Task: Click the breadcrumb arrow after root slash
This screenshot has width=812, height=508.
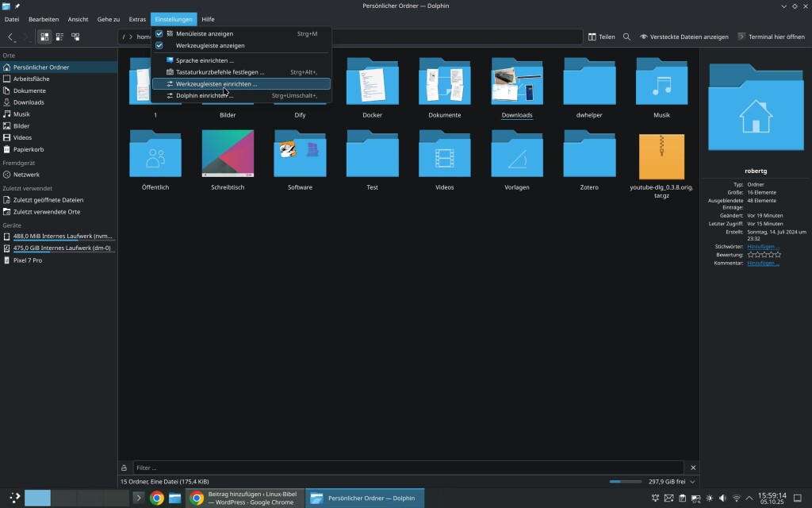Action: click(132, 37)
